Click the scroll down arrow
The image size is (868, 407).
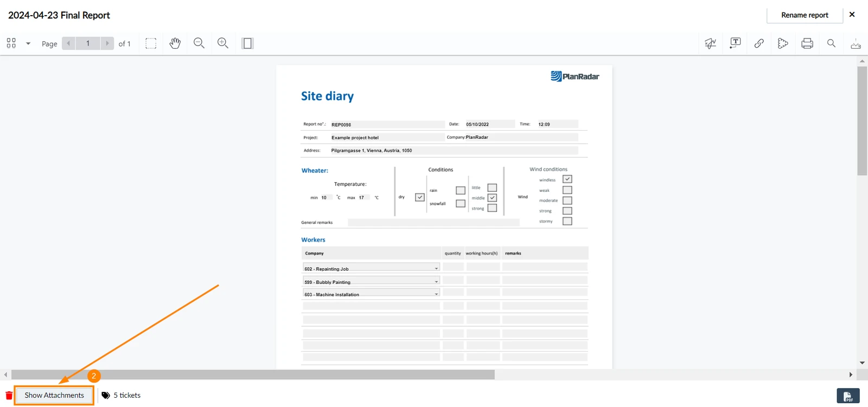[x=862, y=363]
